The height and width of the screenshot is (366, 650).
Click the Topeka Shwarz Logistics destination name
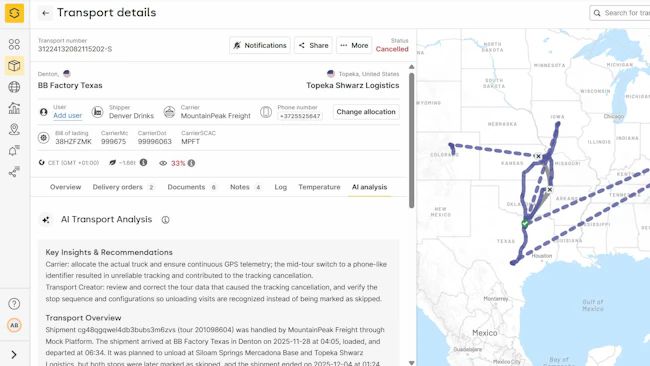click(353, 85)
